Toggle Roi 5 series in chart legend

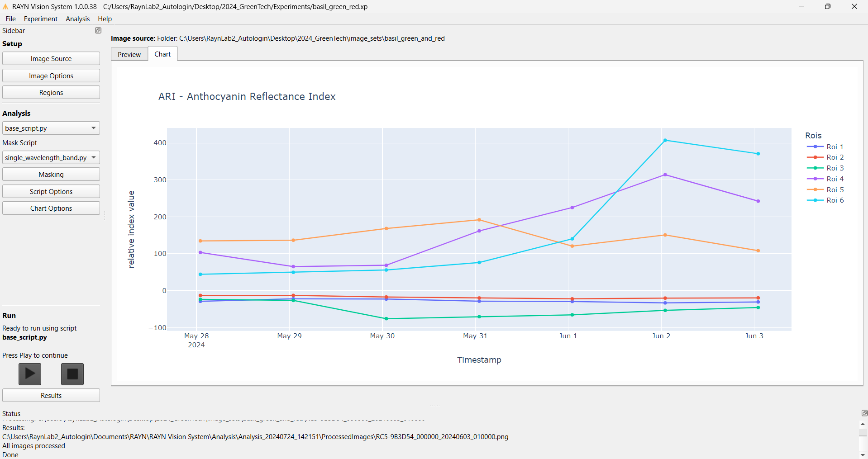click(825, 189)
